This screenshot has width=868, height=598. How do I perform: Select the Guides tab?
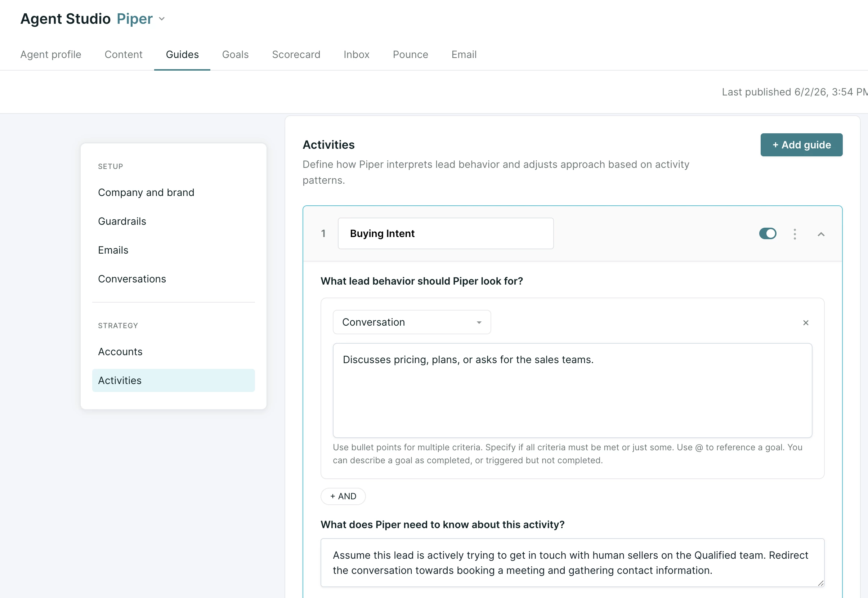point(182,54)
